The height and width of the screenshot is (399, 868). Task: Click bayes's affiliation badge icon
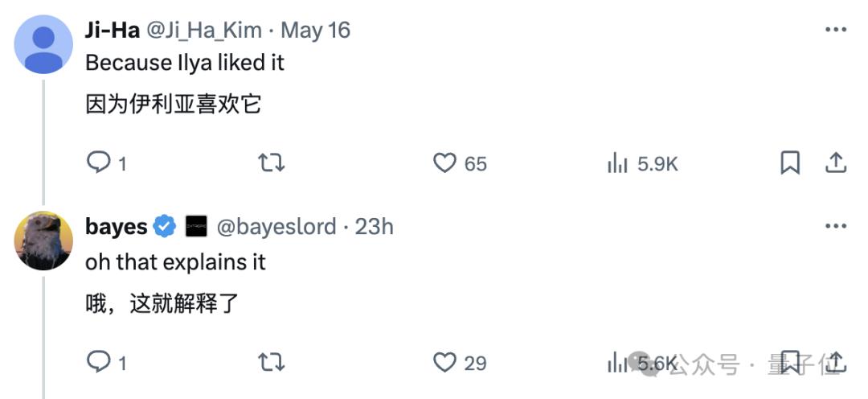pyautogui.click(x=196, y=227)
